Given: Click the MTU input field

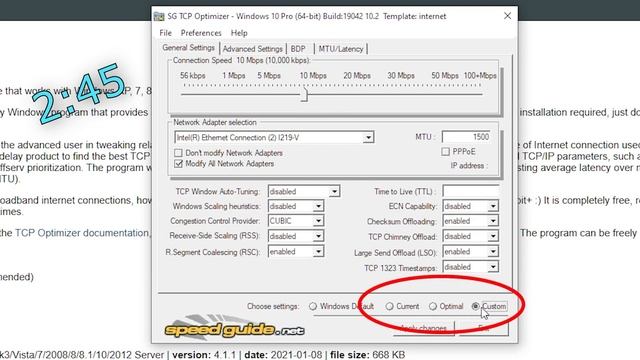Looking at the screenshot, I should point(466,137).
